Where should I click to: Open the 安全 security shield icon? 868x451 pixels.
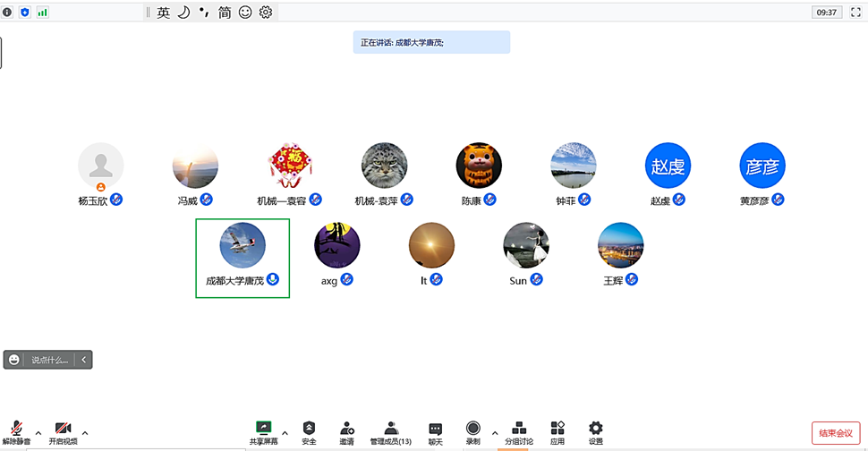[x=309, y=429]
